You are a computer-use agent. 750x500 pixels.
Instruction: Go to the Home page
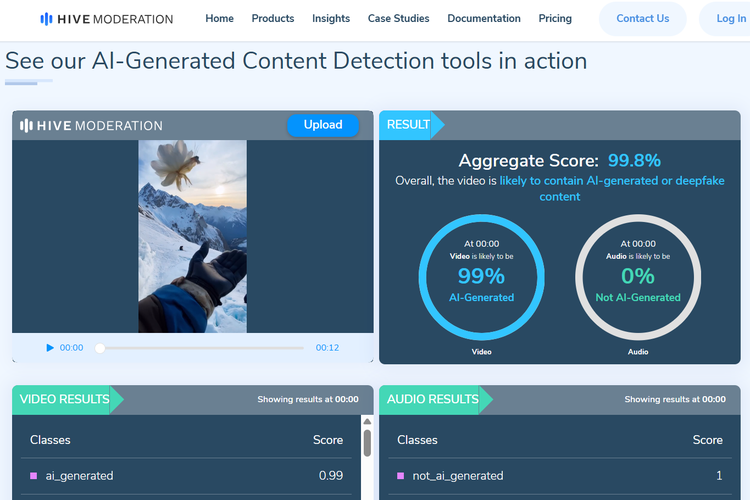click(219, 19)
